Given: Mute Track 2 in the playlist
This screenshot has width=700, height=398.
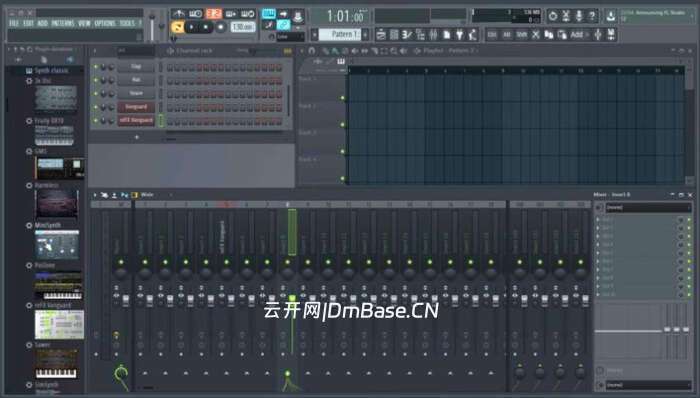Looking at the screenshot, I should [343, 124].
